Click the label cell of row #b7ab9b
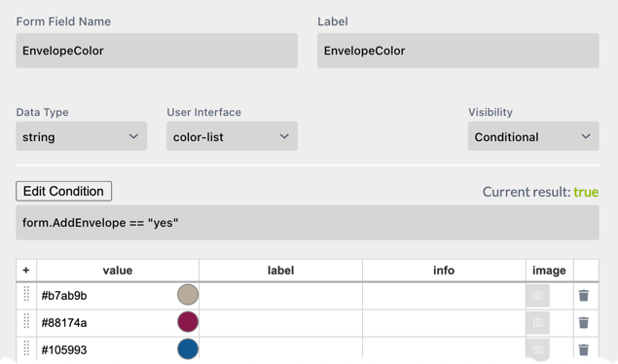This screenshot has height=364, width=618. point(280,296)
